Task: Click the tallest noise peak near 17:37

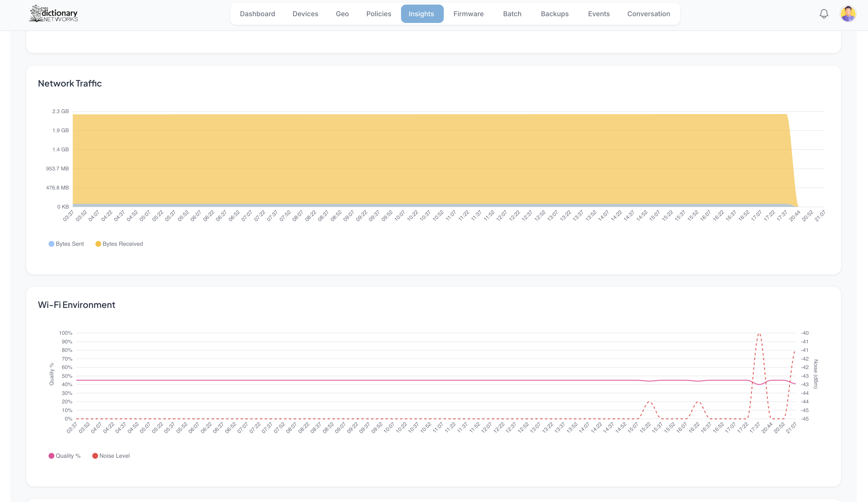Action: (x=759, y=334)
